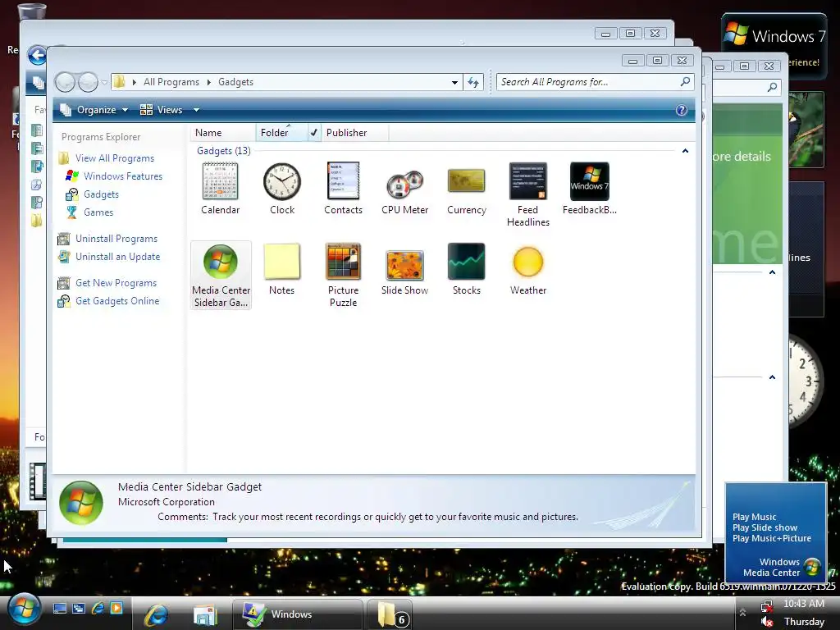Open the Views dropdown arrow
This screenshot has width=840, height=630.
196,110
